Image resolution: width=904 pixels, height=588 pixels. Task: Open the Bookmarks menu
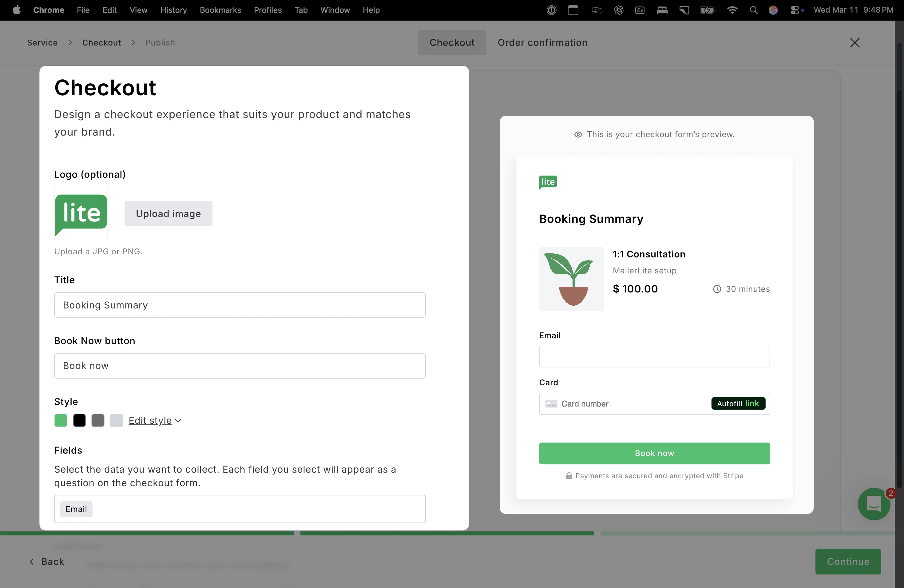pyautogui.click(x=220, y=10)
